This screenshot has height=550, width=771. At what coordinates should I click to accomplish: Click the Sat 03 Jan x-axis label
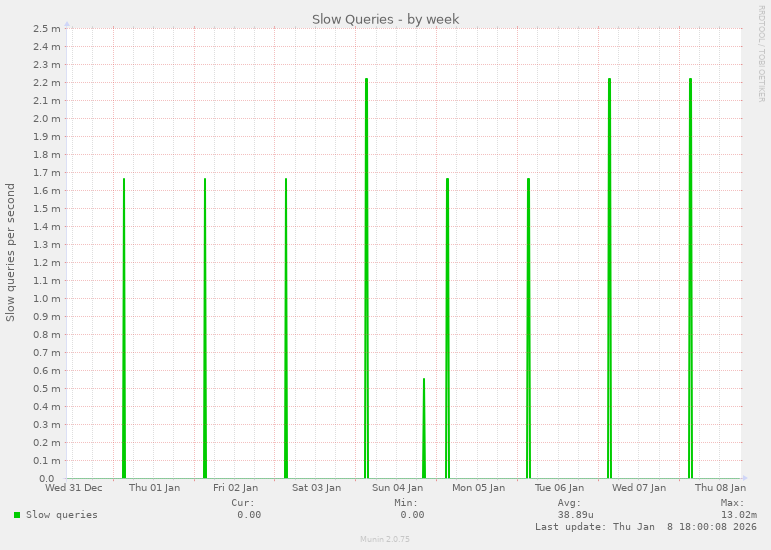click(317, 488)
